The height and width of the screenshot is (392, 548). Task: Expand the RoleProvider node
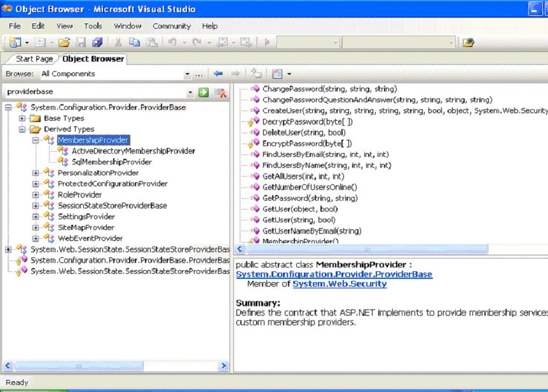click(x=36, y=195)
